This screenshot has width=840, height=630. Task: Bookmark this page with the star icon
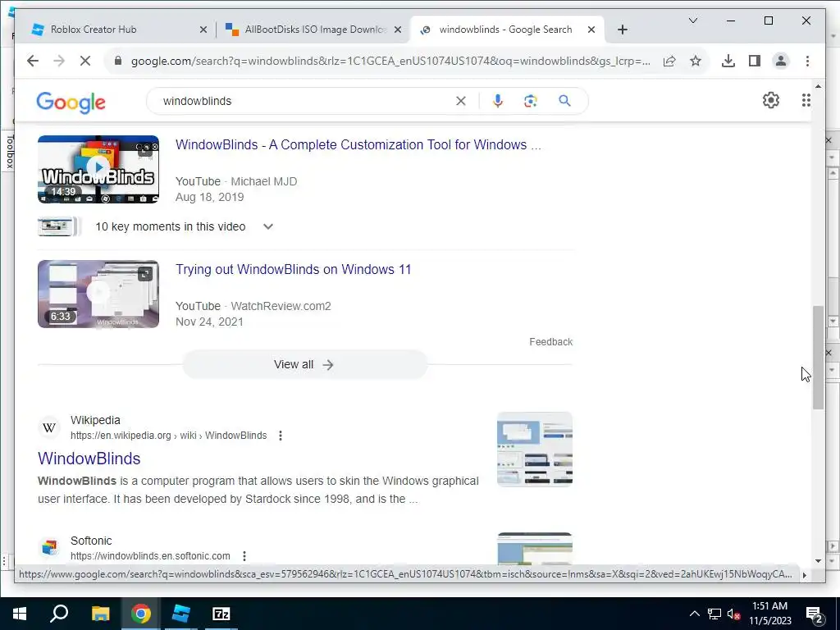pos(696,61)
